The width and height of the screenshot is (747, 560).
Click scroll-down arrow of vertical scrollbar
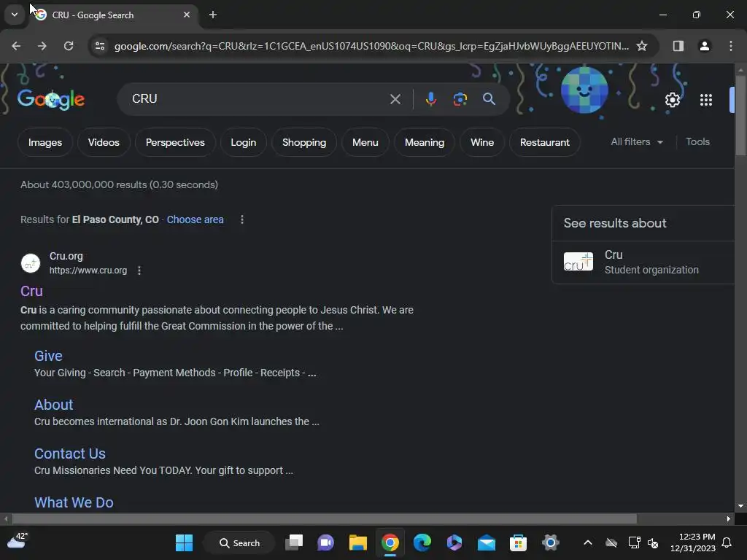tap(740, 506)
